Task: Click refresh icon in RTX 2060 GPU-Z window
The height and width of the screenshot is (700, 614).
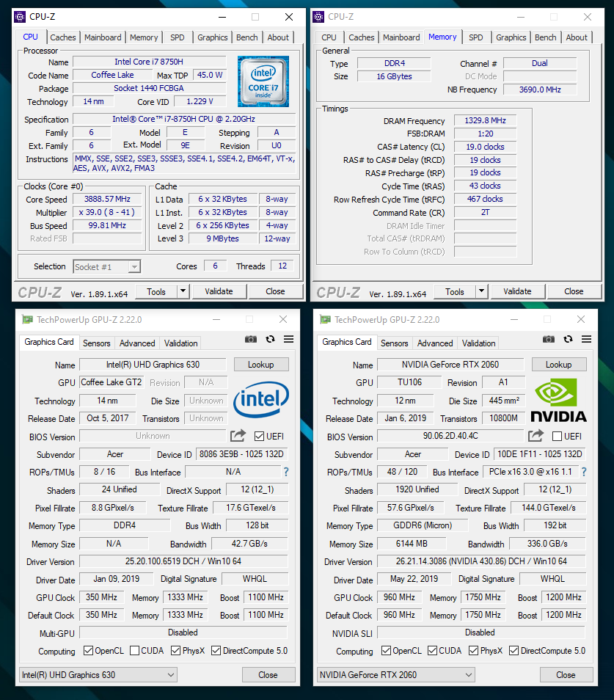Action: 568,339
